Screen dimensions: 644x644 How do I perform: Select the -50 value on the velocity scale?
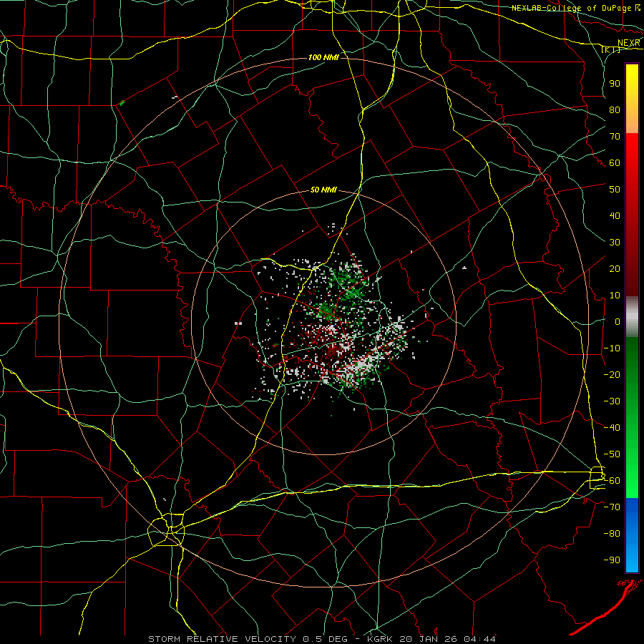pos(612,454)
